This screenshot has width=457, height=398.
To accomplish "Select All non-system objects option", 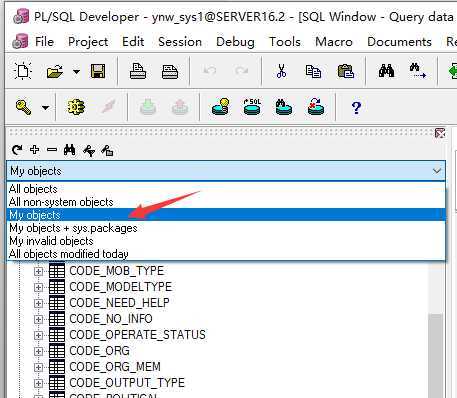I will (x=226, y=202).
